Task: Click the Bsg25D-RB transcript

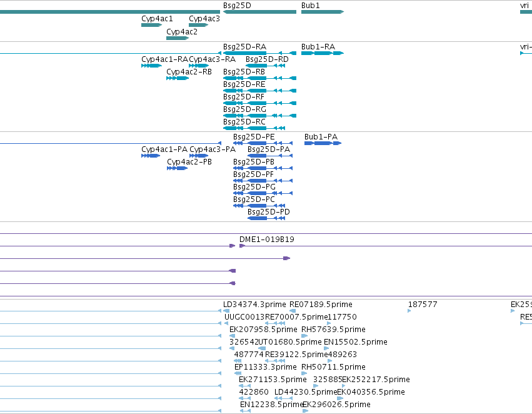Action: [x=259, y=78]
